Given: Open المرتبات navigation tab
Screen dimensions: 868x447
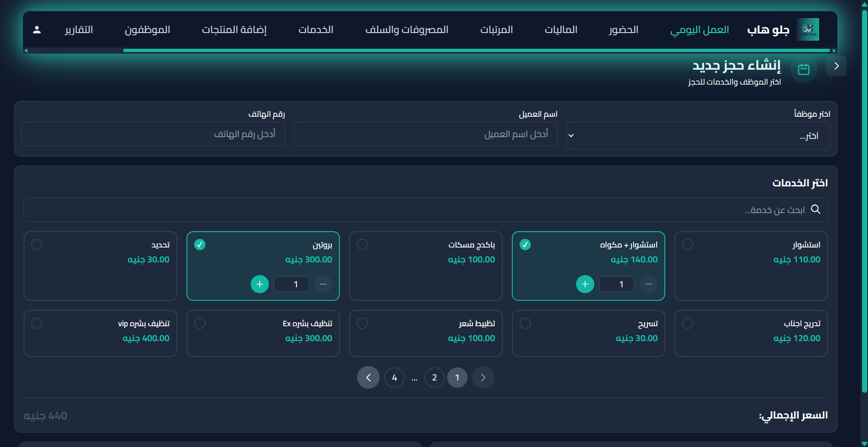Looking at the screenshot, I should [x=496, y=30].
